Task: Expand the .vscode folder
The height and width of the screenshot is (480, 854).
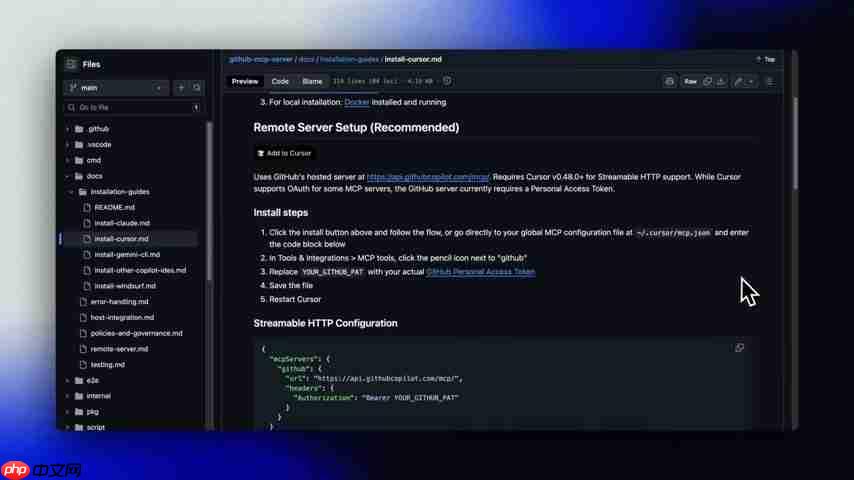Action: pyautogui.click(x=68, y=145)
